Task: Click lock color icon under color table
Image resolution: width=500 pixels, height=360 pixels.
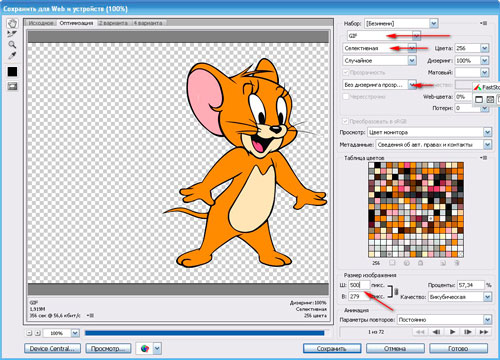Action: click(421, 263)
